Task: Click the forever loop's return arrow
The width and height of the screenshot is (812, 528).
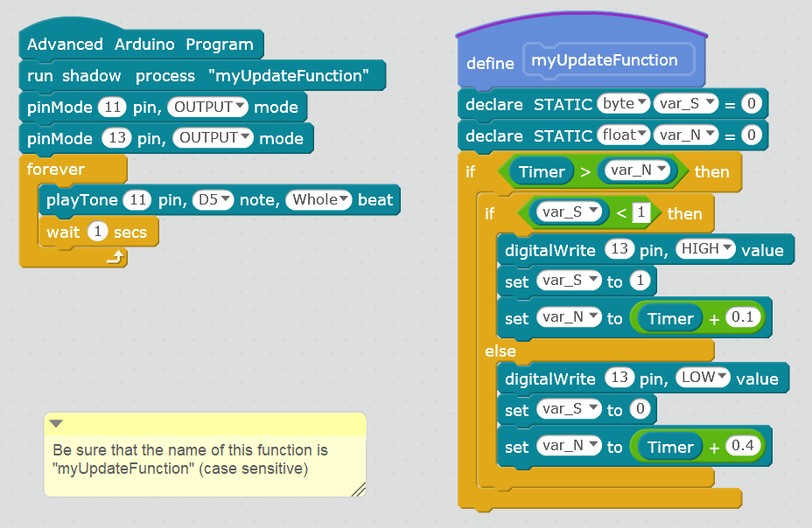Action: [x=113, y=256]
